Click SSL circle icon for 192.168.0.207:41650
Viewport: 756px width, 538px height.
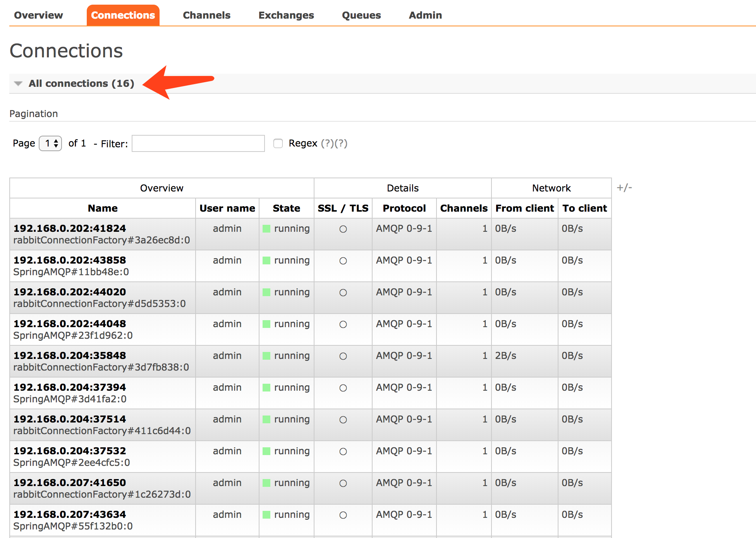pos(343,483)
